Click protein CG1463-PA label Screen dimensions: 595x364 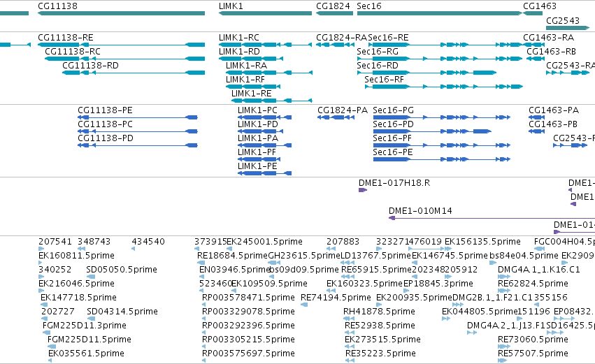[x=554, y=110]
